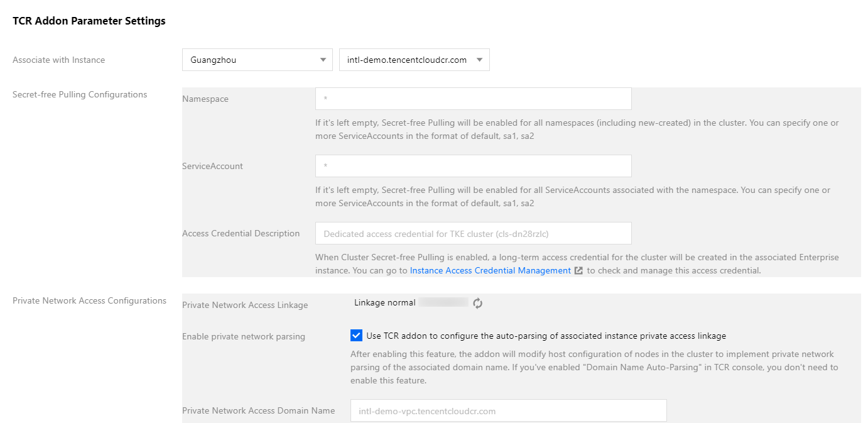
Task: Click the 'TCR Addon Parameter Settings' heading
Action: point(89,21)
